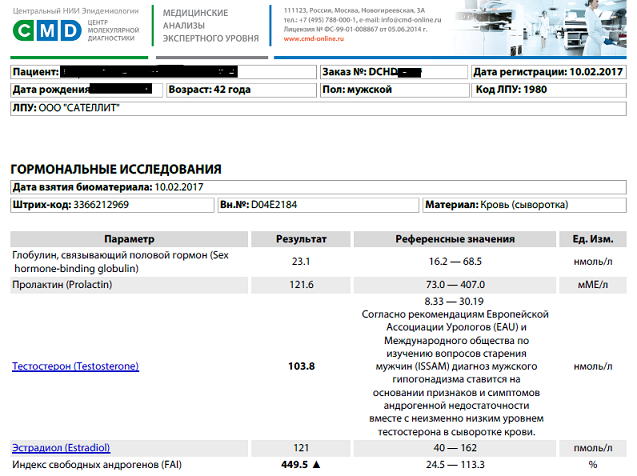Select the Штрих-код 3366212969 field

point(111,205)
